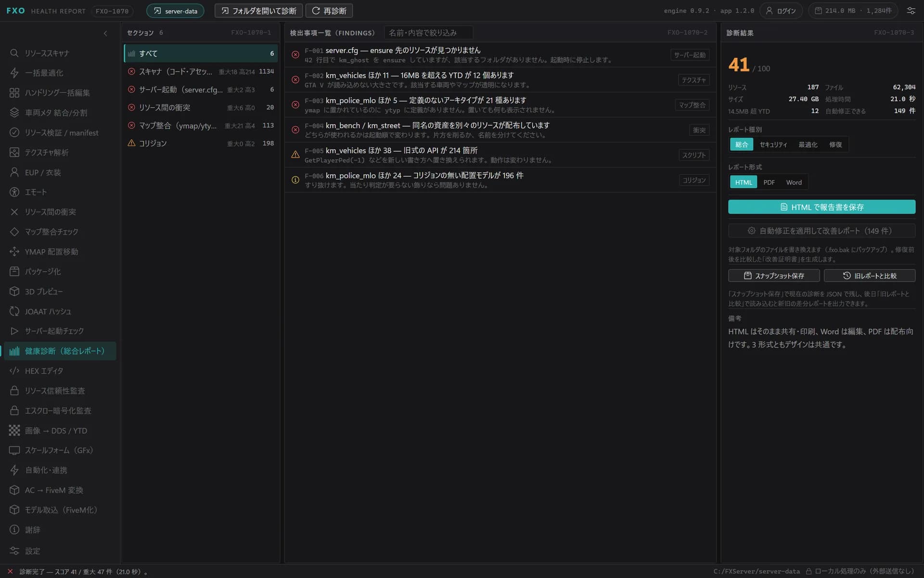This screenshot has width=924, height=578.
Task: Open AC → FiveM 変換 cube icon
Action: [x=14, y=490]
